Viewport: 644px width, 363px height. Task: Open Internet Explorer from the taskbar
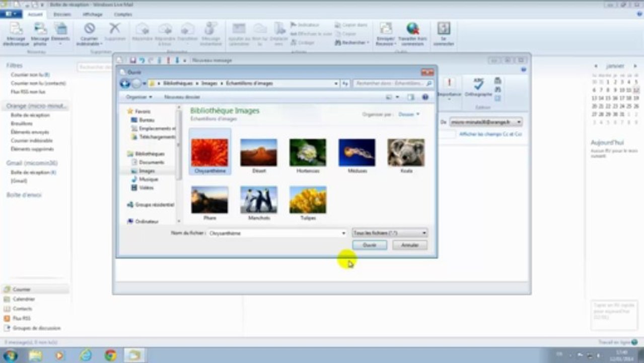pos(86,355)
